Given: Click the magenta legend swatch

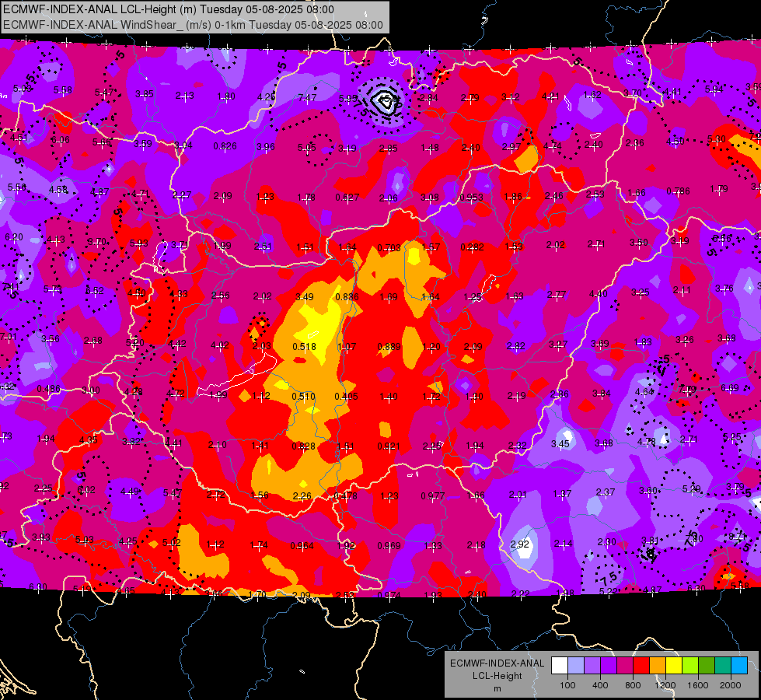Looking at the screenshot, I should click(625, 666).
